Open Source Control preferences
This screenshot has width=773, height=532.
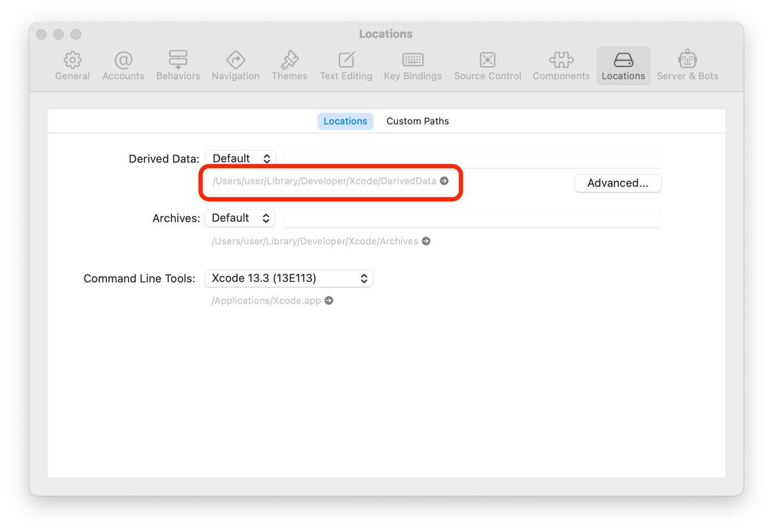coord(487,66)
